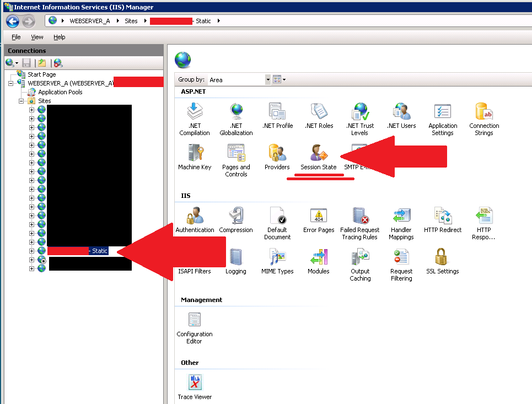Click the Up folder toolbar icon

click(42, 63)
